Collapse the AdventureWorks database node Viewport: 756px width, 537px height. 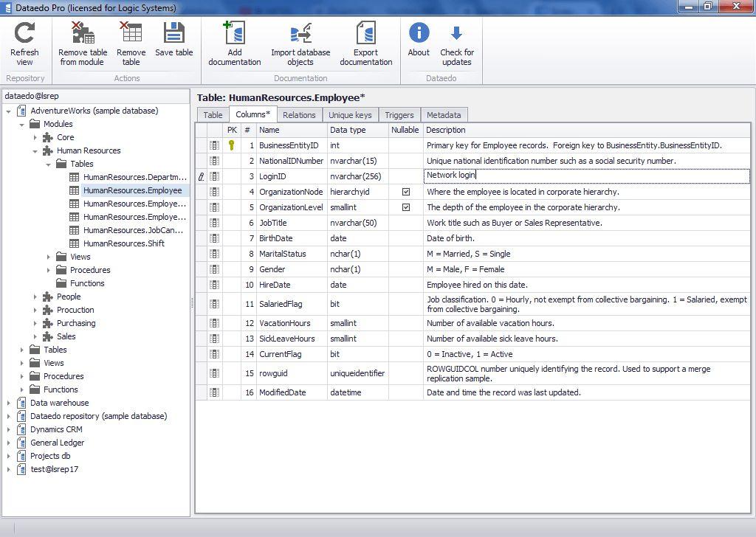click(x=9, y=111)
